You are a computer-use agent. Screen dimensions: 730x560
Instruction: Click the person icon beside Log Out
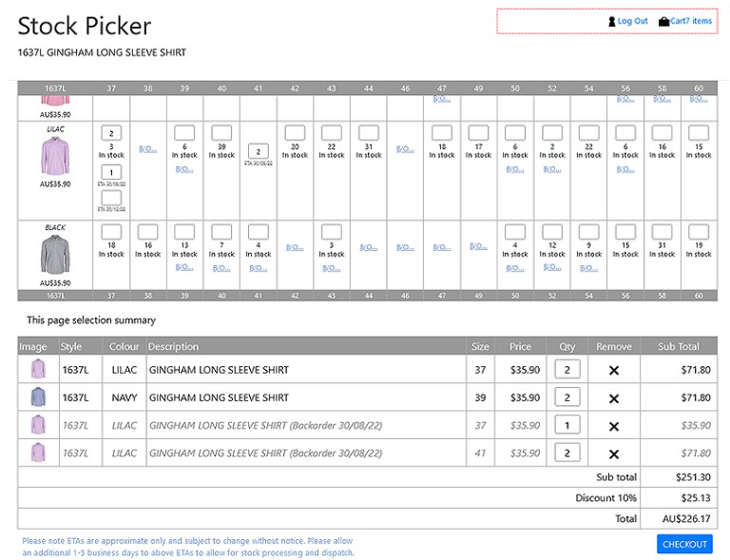tap(612, 21)
